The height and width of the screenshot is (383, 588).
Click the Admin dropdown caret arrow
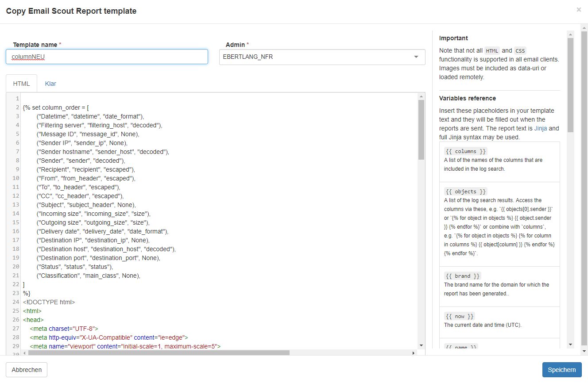click(x=416, y=57)
